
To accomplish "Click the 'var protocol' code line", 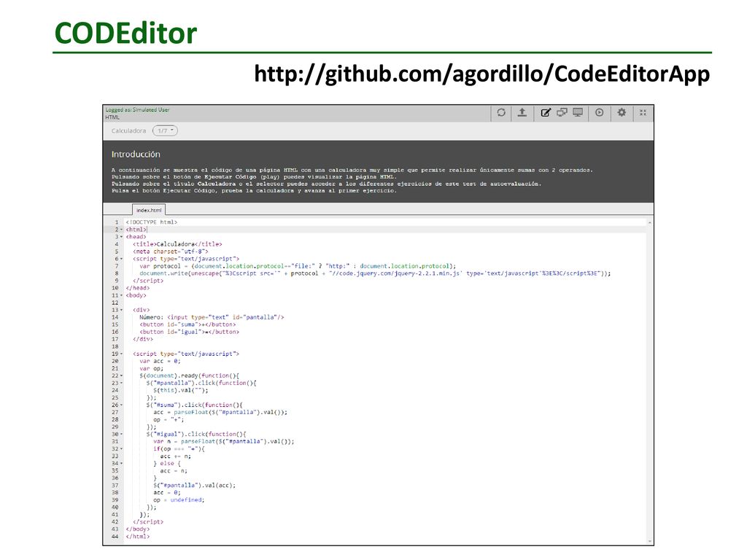I will click(298, 266).
